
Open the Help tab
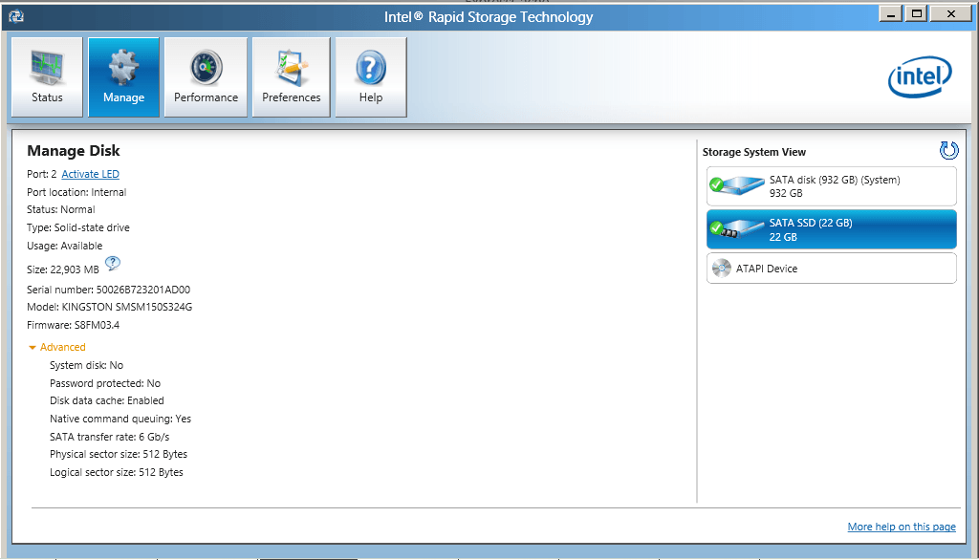click(371, 76)
